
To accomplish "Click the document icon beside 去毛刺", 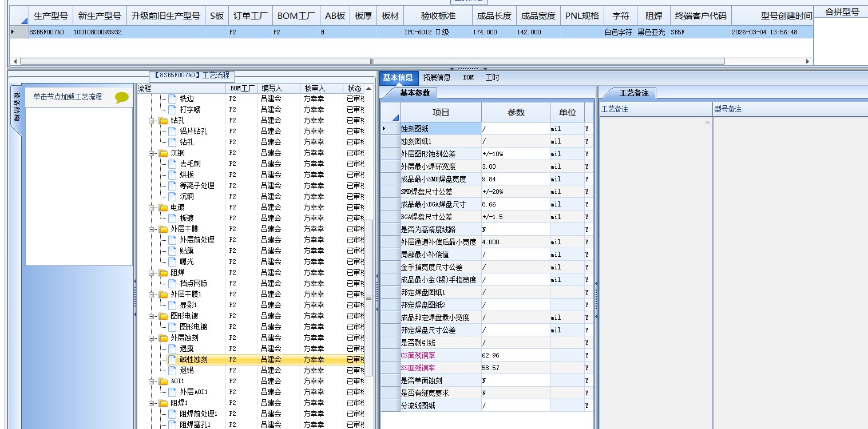I will [172, 164].
